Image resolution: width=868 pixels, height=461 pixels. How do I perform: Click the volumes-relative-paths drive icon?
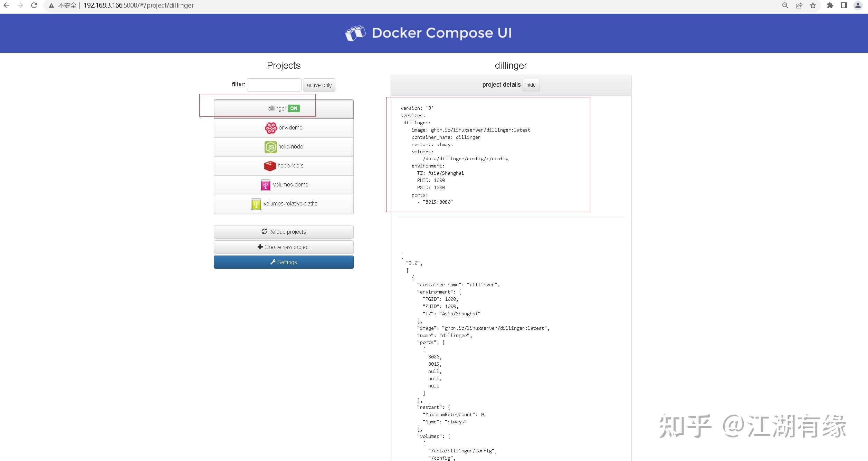click(256, 203)
